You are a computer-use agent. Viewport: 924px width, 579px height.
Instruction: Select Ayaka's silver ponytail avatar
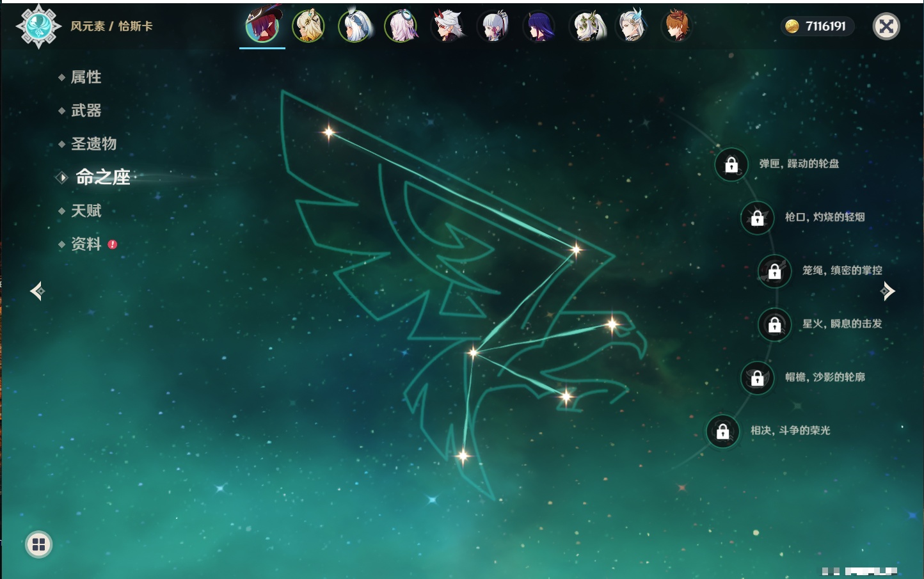coord(493,26)
